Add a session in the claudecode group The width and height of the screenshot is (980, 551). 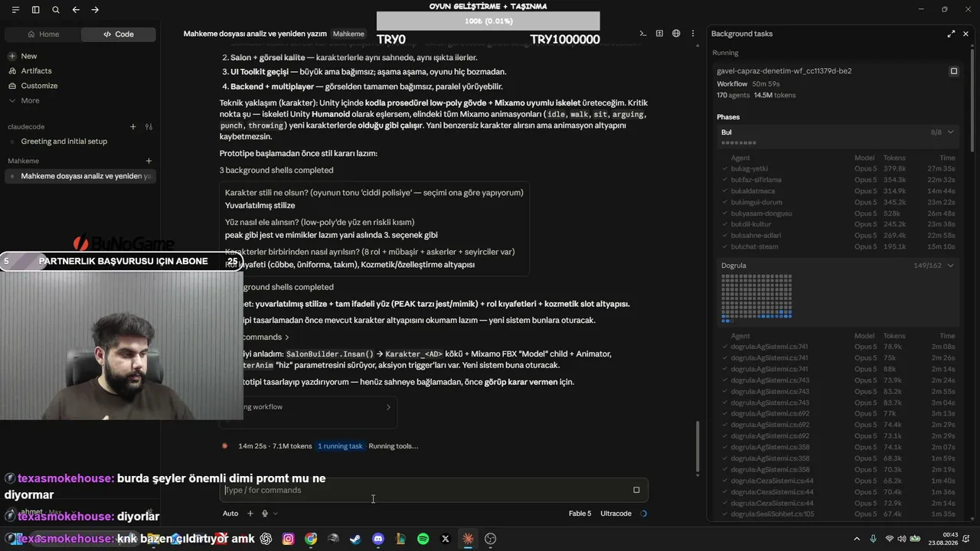coord(133,126)
